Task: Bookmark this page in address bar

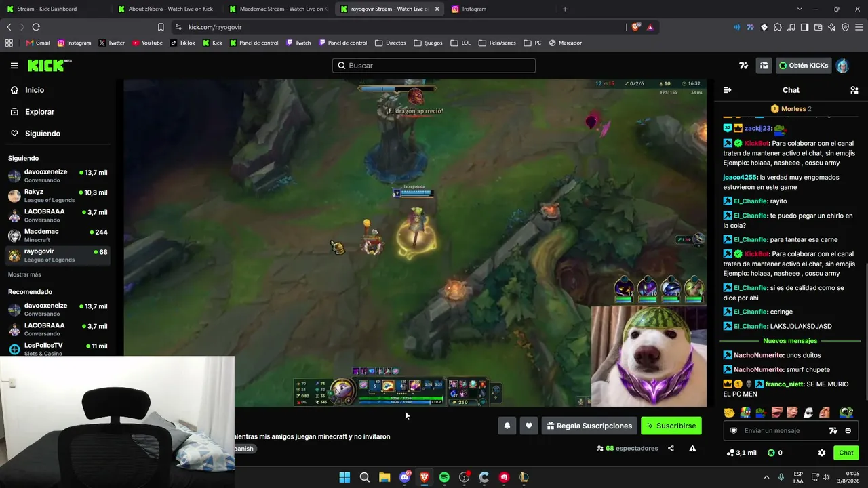Action: pos(161,27)
